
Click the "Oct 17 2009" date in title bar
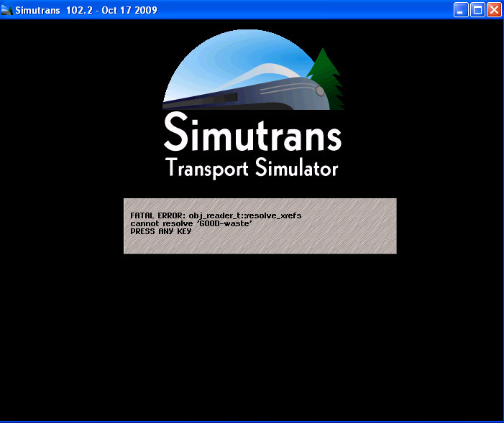point(129,10)
